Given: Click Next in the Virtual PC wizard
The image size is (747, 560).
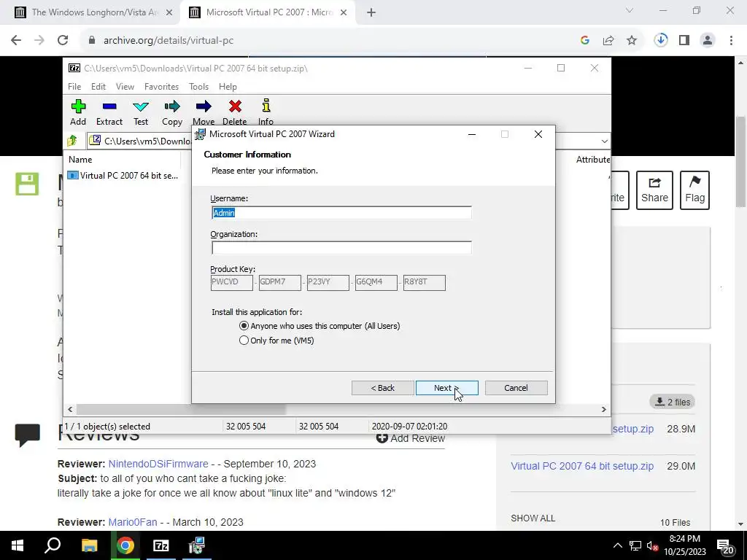Looking at the screenshot, I should point(447,388).
